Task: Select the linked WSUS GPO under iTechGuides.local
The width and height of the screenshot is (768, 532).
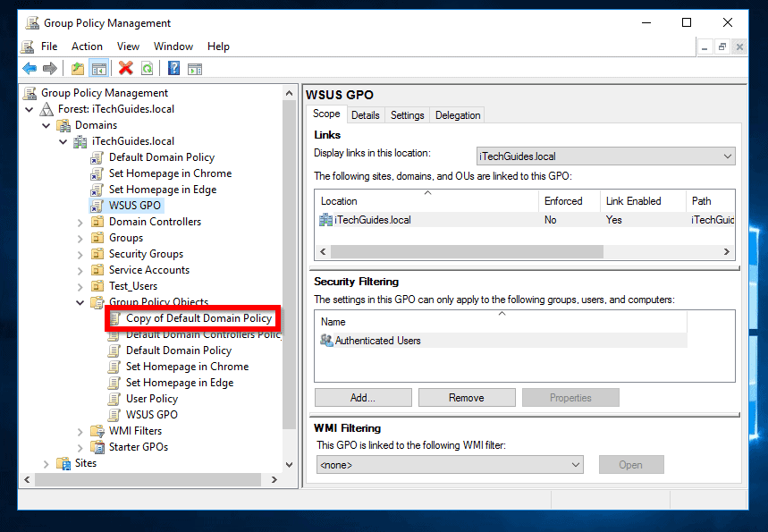Action: coord(135,206)
